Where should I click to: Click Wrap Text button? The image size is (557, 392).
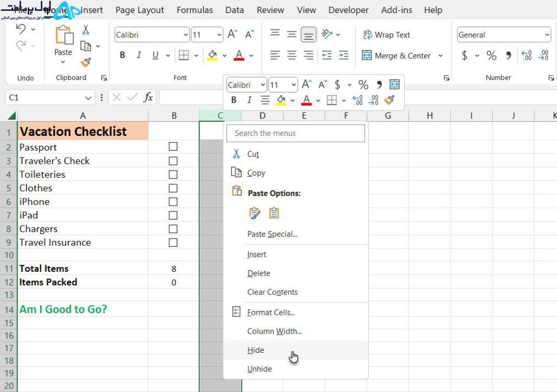click(x=387, y=35)
